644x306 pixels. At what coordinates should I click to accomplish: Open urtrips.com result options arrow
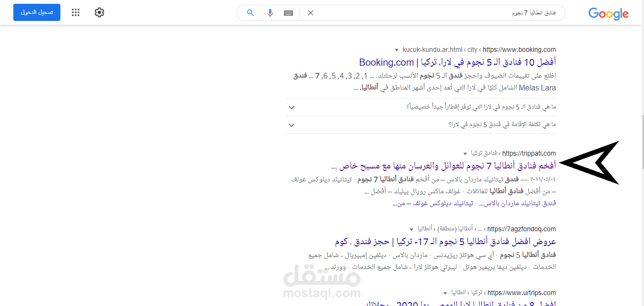click(445, 293)
